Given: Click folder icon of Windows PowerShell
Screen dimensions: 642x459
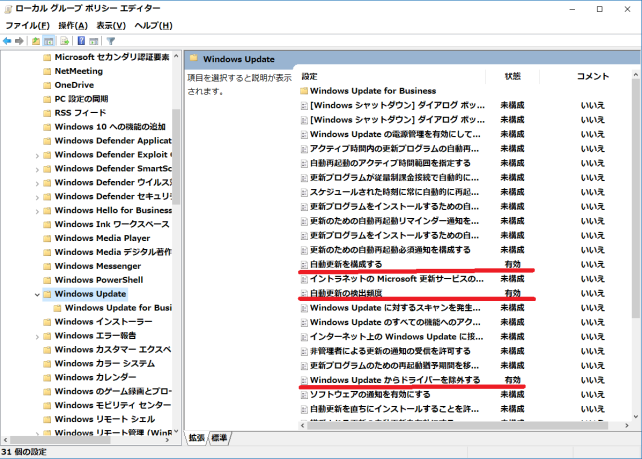Looking at the screenshot, I should point(47,280).
